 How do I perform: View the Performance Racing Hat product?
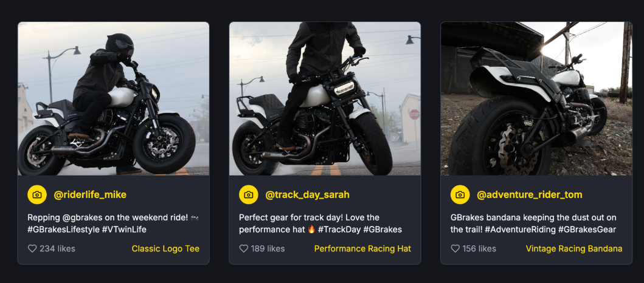click(x=362, y=248)
